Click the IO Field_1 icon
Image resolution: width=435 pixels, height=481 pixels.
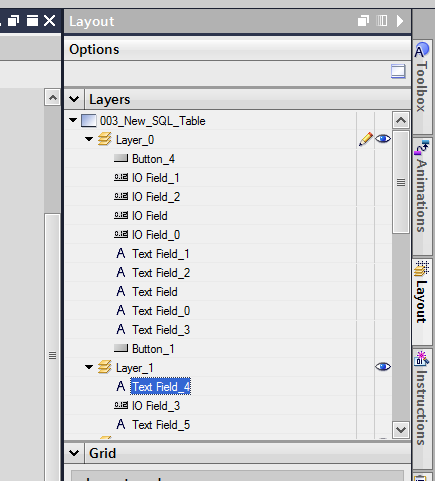coord(121,177)
